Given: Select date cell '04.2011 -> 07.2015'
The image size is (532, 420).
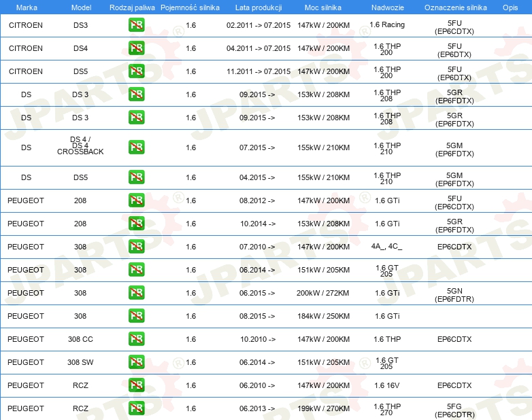Looking at the screenshot, I should (x=259, y=48).
